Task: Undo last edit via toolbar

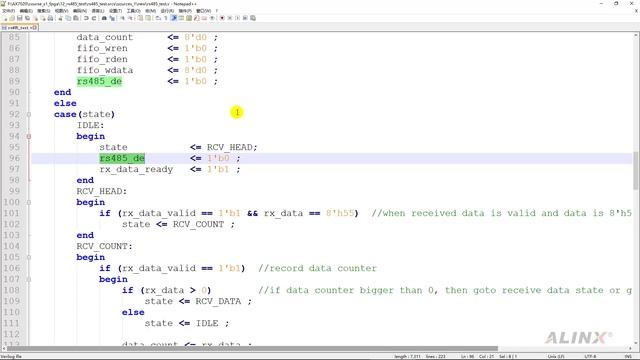Action: 86,18
